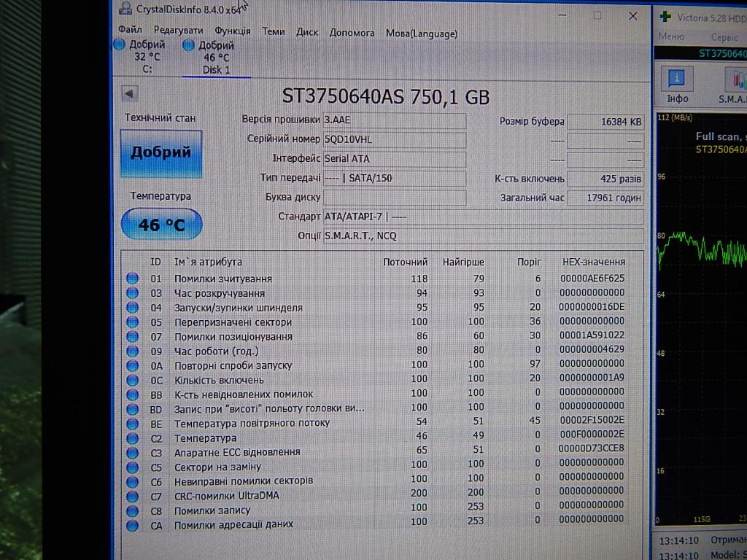Open the Файл menu
747x560 pixels.
click(130, 29)
